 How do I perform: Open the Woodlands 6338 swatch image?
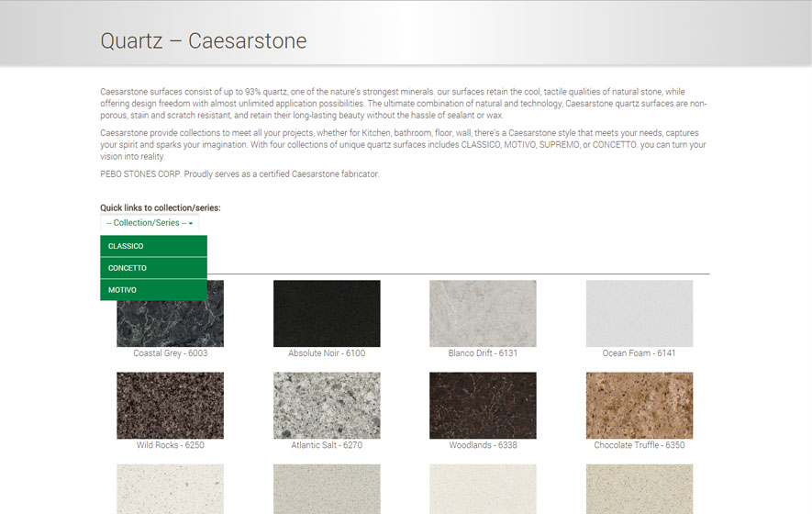tap(483, 405)
